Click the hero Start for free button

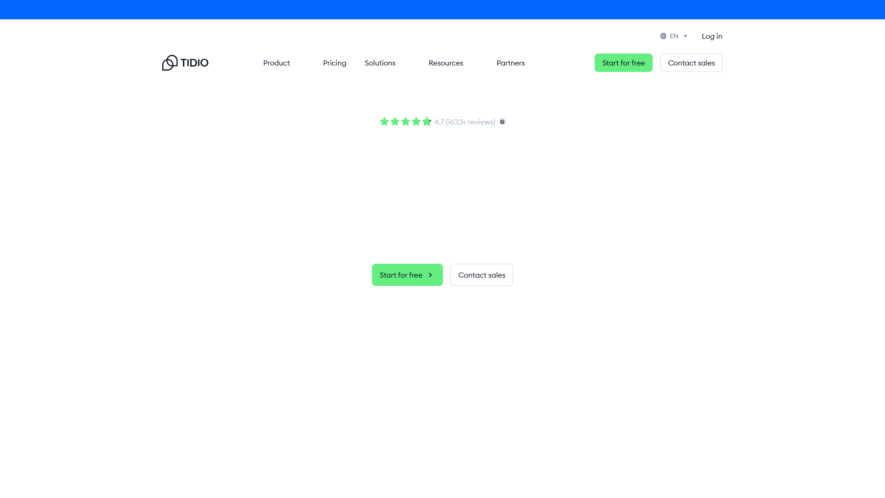click(407, 275)
